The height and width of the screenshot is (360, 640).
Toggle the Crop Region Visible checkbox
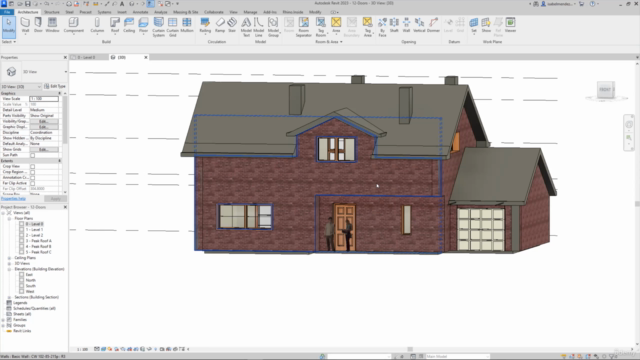[33, 172]
